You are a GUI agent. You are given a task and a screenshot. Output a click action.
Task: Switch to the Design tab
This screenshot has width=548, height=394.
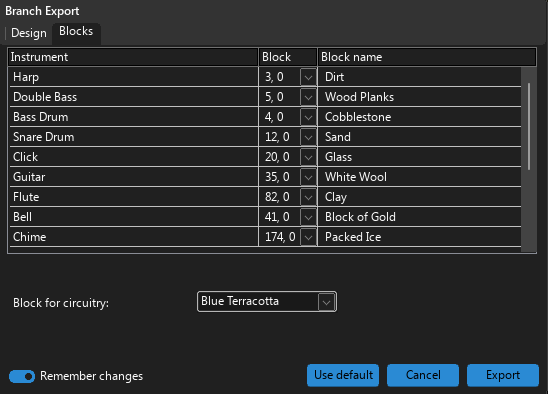pyautogui.click(x=29, y=33)
